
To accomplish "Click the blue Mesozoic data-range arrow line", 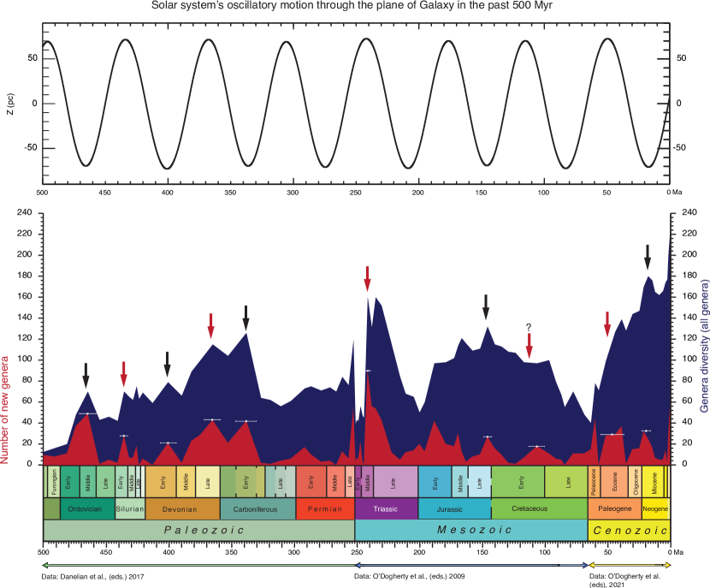I will [x=471, y=565].
